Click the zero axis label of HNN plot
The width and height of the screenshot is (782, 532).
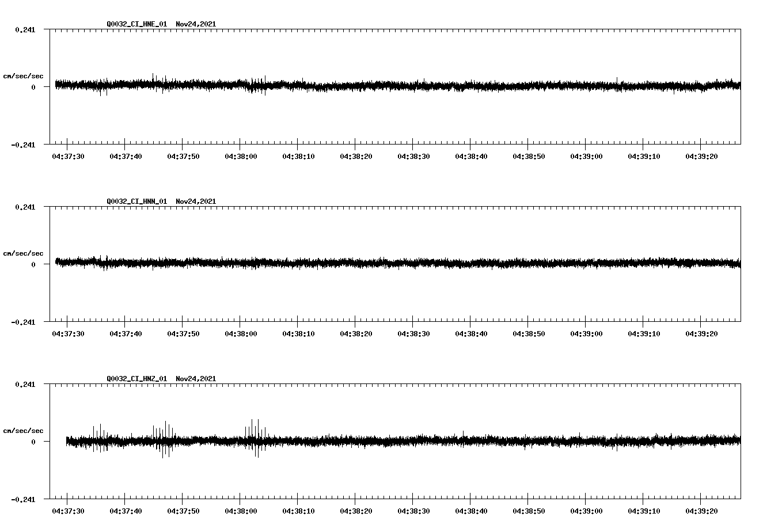[x=33, y=264]
